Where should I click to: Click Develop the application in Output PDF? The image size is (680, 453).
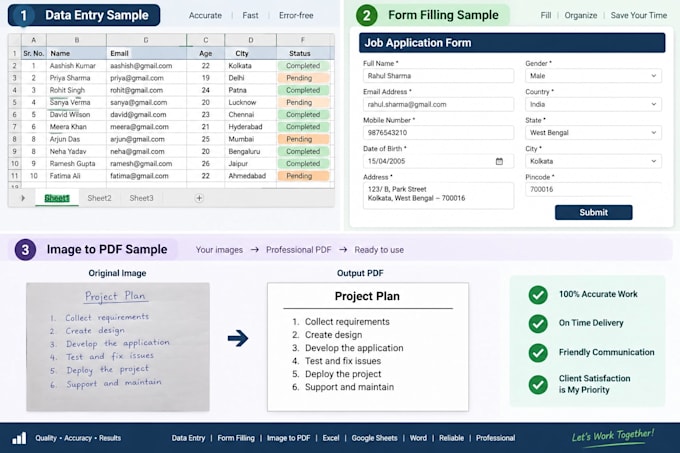pos(354,348)
